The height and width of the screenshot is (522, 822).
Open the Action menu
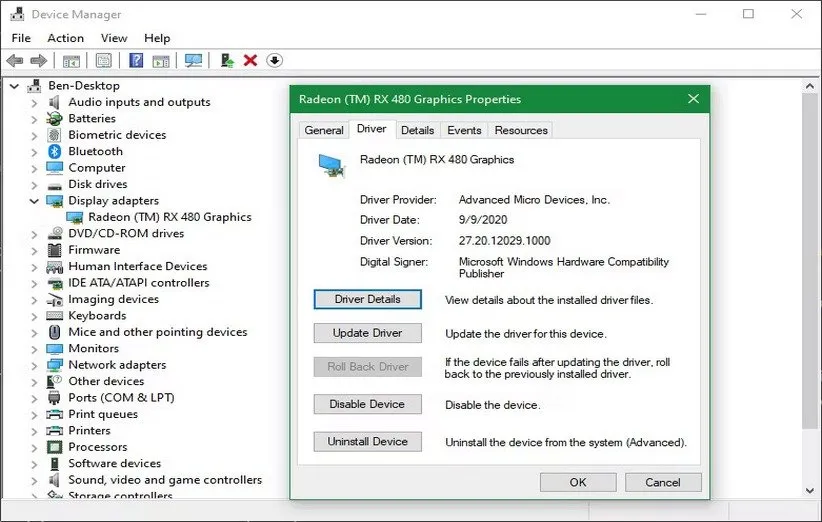pos(66,38)
